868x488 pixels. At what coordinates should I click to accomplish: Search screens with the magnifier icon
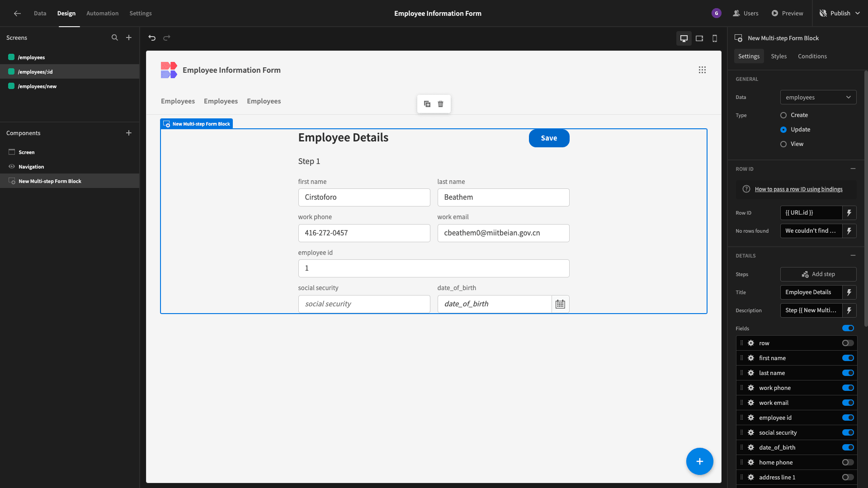pos(115,38)
